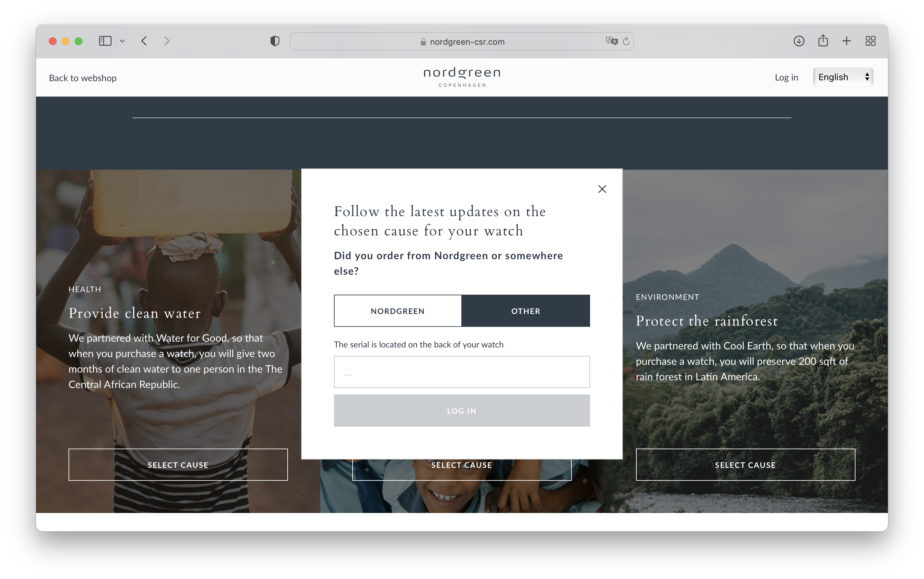The height and width of the screenshot is (579, 924).
Task: Click Back to webshop link
Action: (x=83, y=77)
